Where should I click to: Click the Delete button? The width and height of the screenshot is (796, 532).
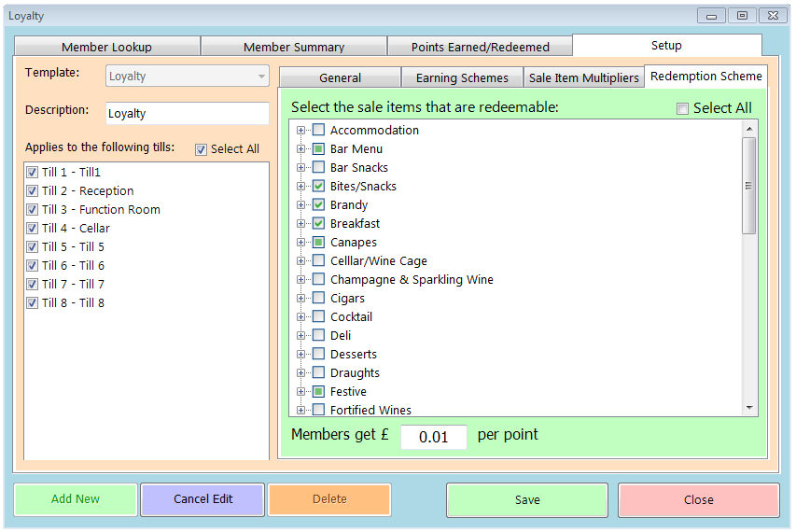[x=330, y=499]
